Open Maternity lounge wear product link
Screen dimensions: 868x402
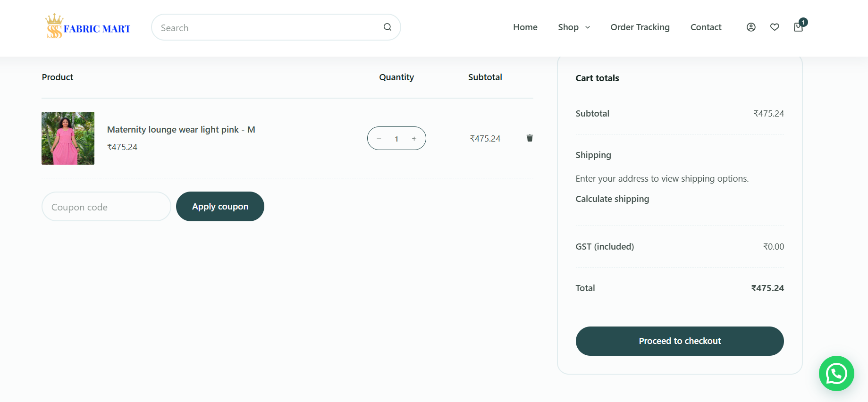181,130
